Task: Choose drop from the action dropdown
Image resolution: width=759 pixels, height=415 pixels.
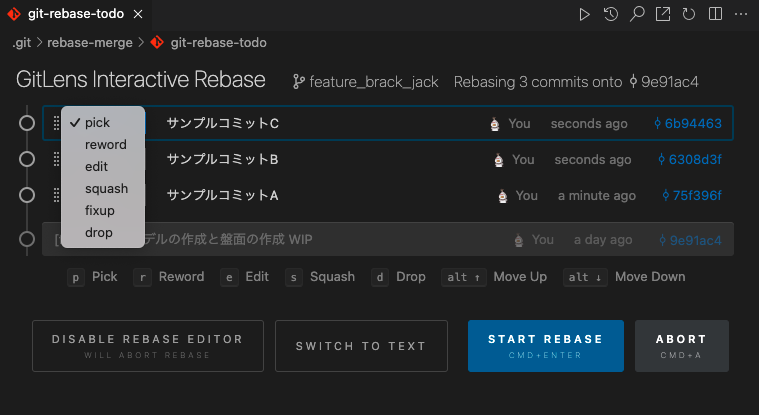Action: tap(103, 232)
